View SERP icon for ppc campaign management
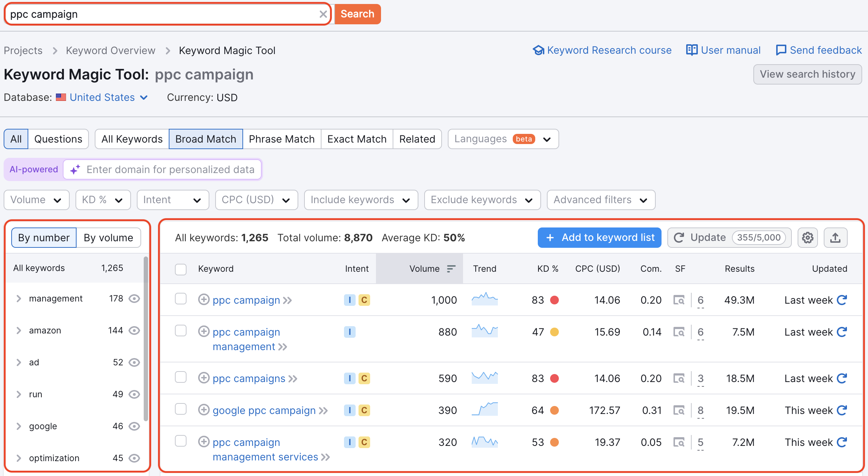 [x=679, y=332]
